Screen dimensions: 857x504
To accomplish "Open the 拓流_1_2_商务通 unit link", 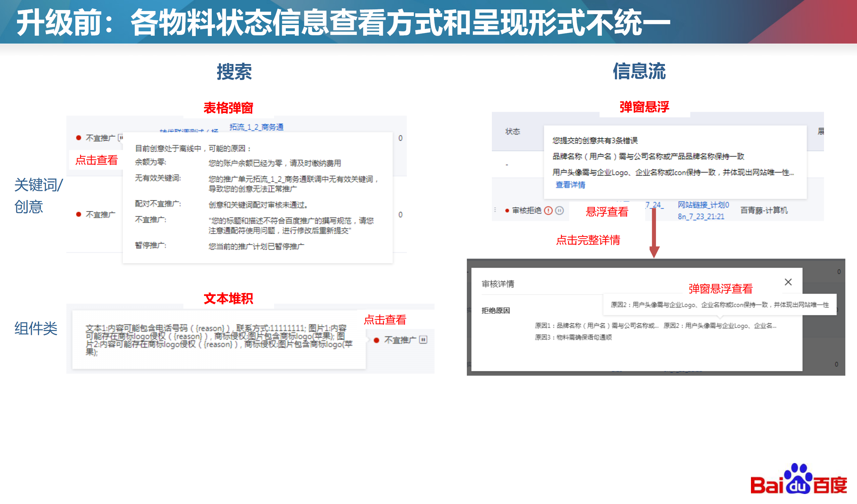I will coord(256,127).
